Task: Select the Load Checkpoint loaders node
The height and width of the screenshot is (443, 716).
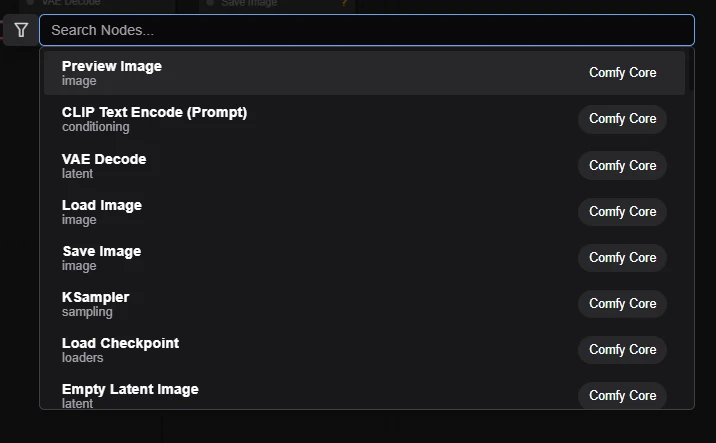Action: coord(120,349)
